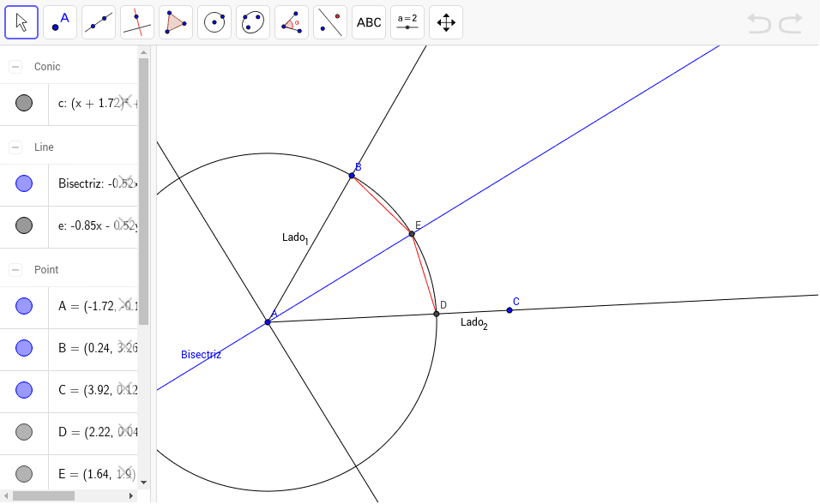The height and width of the screenshot is (504, 820).
Task: Select the Ellipse conic tool
Action: point(253,22)
